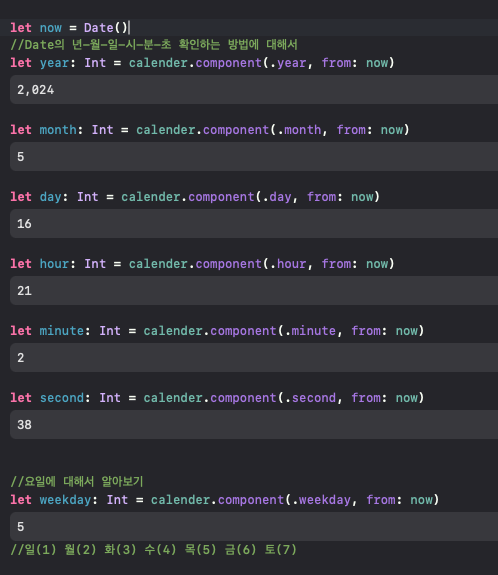Click the '.hour' argument in component call
The width and height of the screenshot is (498, 575).
coord(288,264)
